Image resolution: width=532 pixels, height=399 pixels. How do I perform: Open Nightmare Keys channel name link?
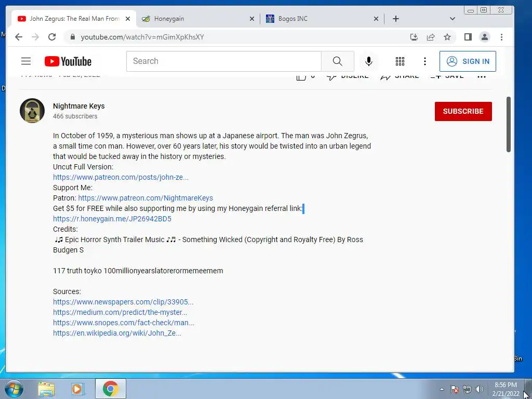(x=79, y=106)
